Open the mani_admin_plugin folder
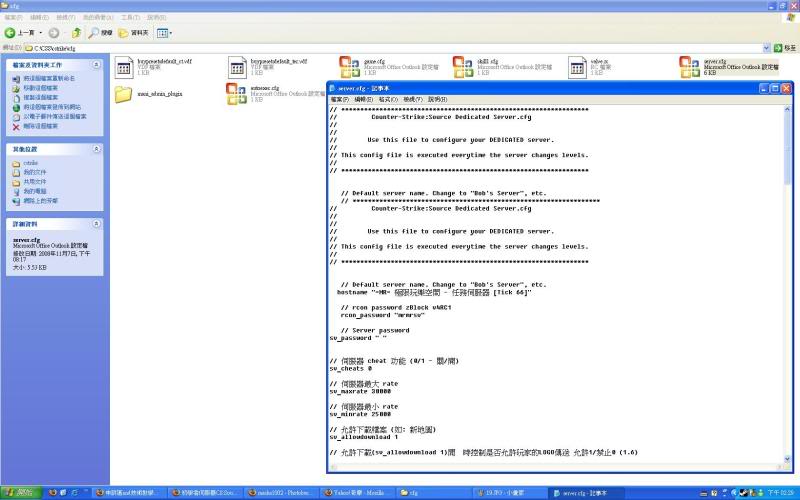800x500 pixels. [x=124, y=94]
